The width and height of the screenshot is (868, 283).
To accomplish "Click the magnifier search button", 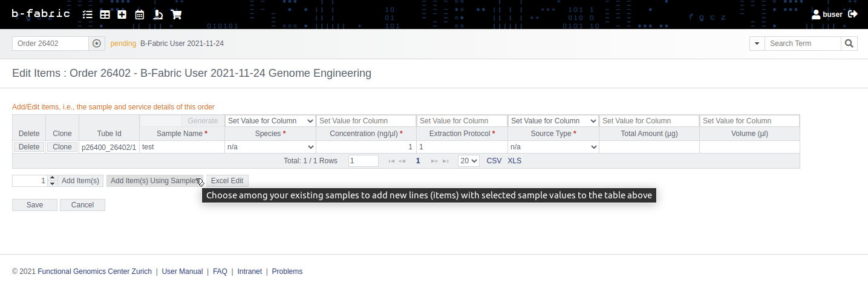I will 849,44.
